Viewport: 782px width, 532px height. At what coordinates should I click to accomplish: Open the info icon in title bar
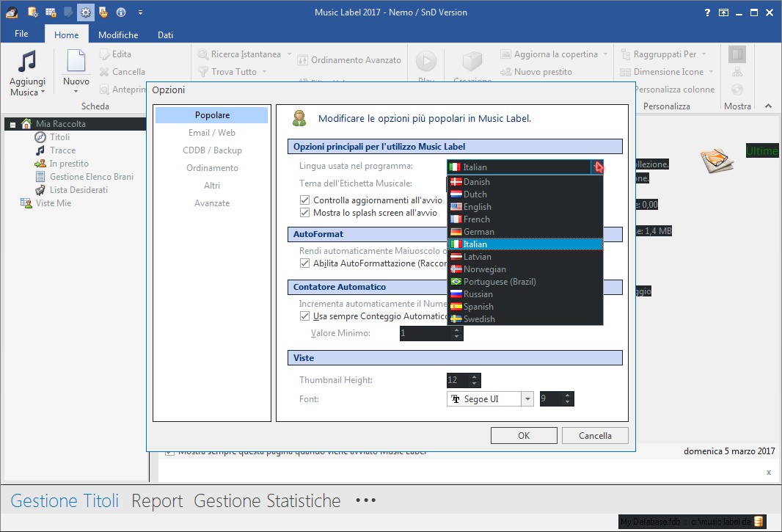[x=121, y=12]
